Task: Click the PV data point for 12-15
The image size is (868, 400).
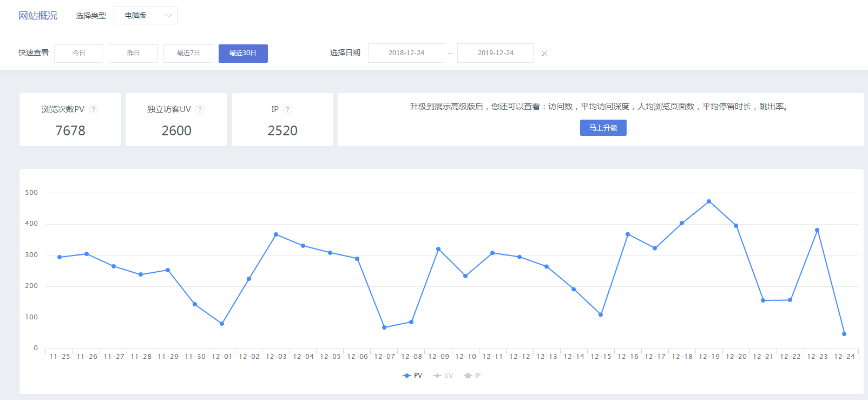Action: (x=601, y=314)
